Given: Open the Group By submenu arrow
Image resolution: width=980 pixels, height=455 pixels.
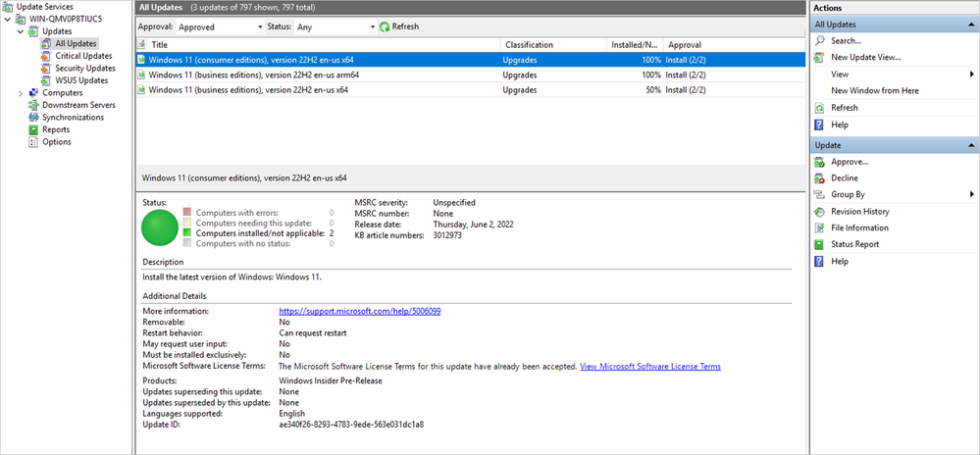Looking at the screenshot, I should tap(972, 194).
